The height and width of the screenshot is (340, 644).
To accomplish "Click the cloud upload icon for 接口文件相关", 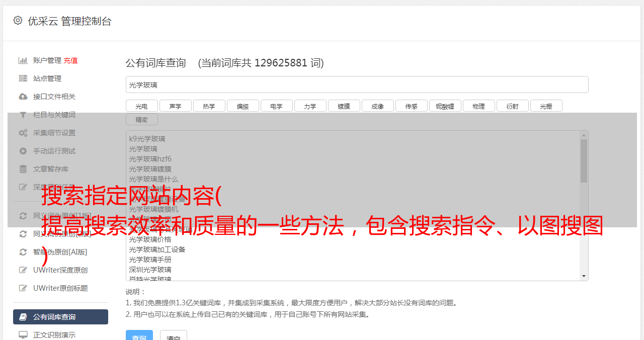I will 23,97.
